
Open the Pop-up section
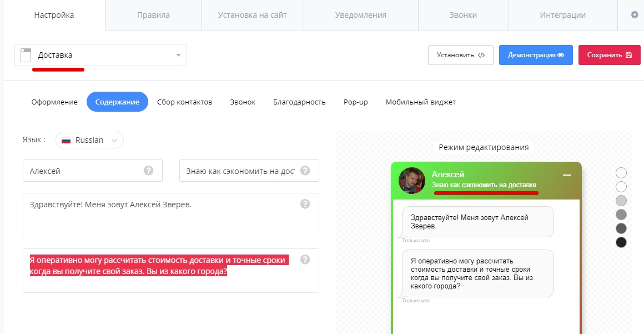[x=356, y=102]
